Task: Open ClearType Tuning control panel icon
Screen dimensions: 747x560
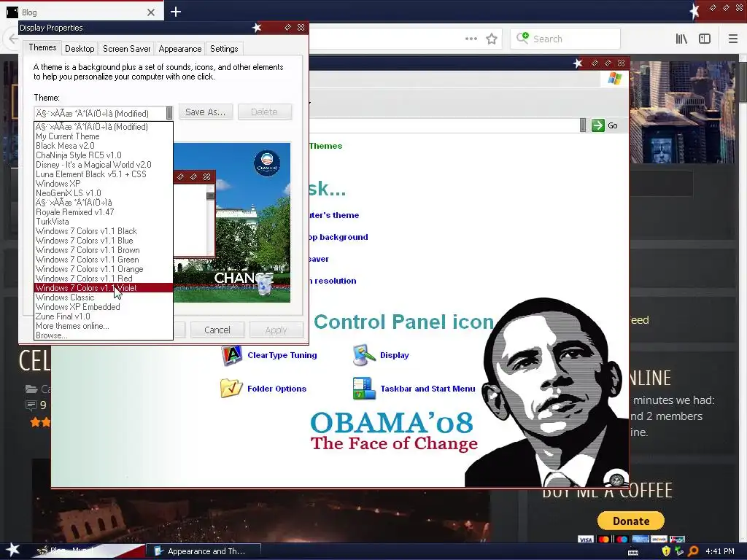Action: (x=231, y=355)
